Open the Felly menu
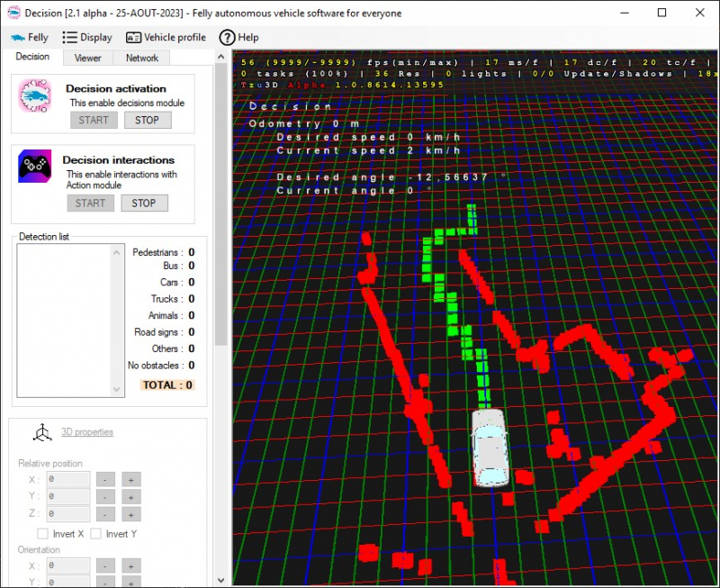720x588 pixels. click(x=30, y=37)
